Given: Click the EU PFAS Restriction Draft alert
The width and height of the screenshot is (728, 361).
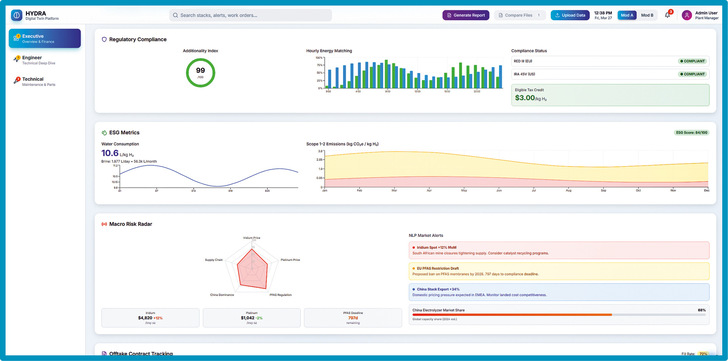Looking at the screenshot, I should coord(559,271).
